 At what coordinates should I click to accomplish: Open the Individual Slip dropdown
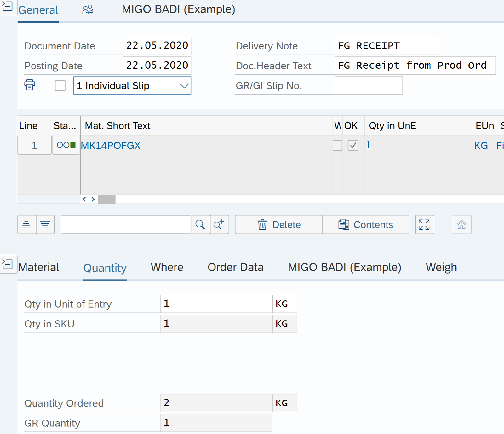(x=184, y=86)
